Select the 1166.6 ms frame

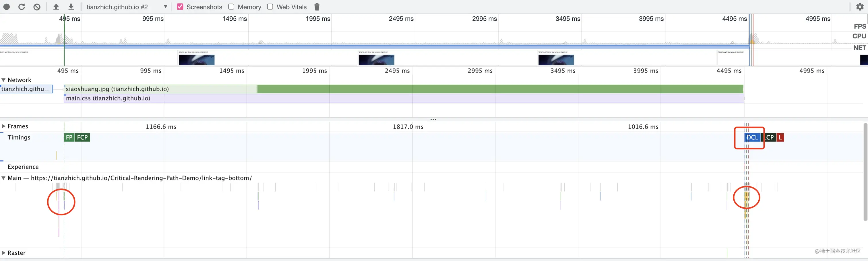161,126
